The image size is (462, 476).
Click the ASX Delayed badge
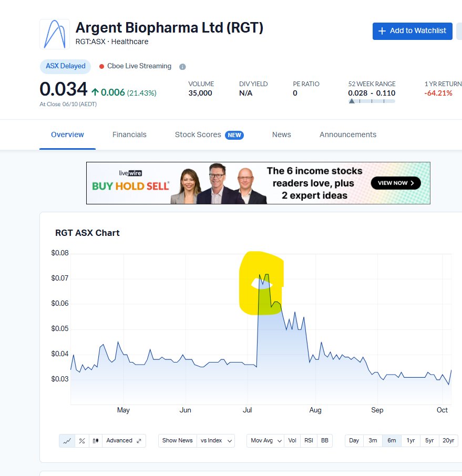coord(66,66)
